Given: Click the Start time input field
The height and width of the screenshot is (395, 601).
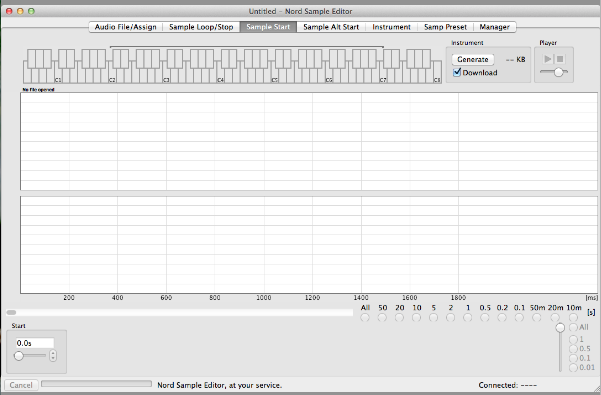Looking at the screenshot, I should [x=34, y=343].
